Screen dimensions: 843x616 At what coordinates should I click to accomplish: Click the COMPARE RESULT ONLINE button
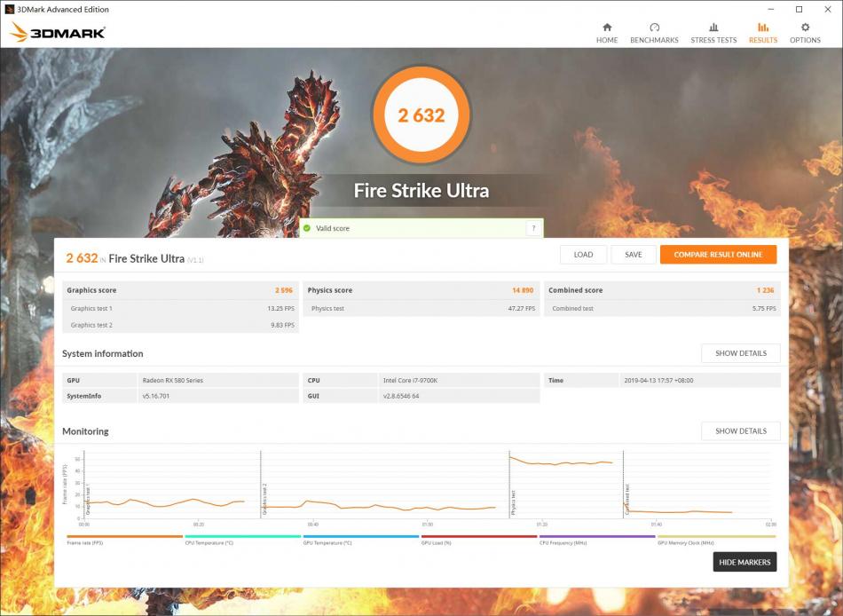click(719, 254)
